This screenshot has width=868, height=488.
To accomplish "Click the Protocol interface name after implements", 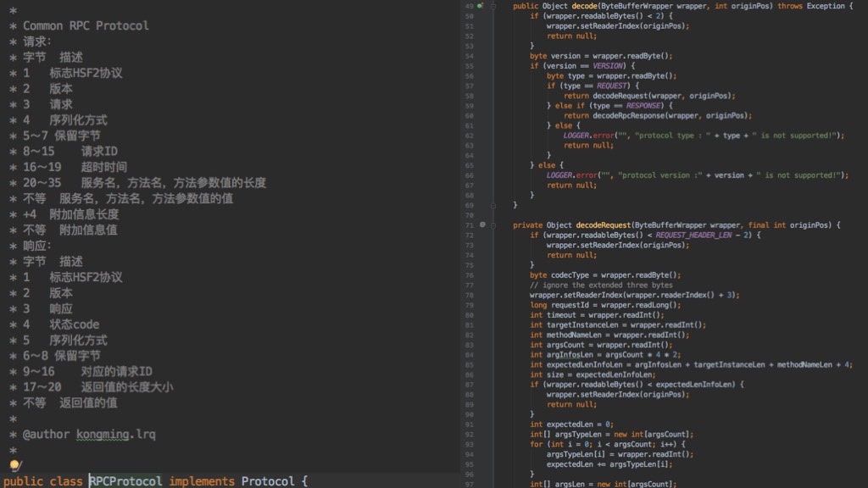I will point(268,481).
